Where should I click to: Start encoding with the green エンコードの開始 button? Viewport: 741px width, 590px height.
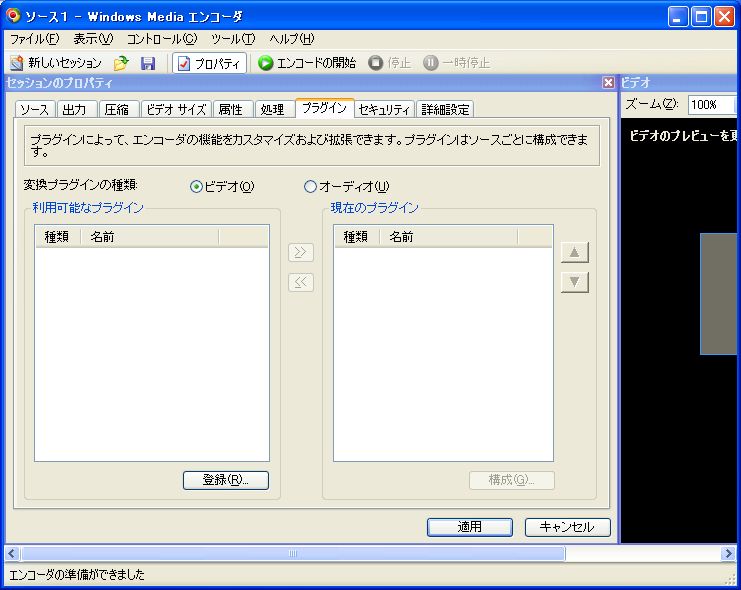coord(307,63)
